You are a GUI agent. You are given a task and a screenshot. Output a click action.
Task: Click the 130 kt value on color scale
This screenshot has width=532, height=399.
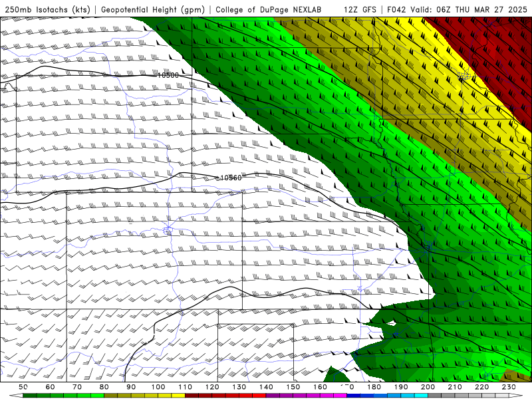pyautogui.click(x=239, y=387)
